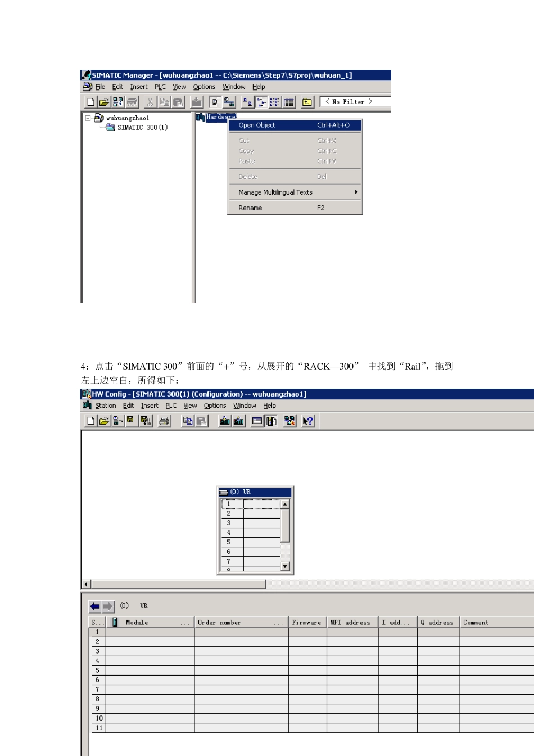Click forward arrow button beside (0) UR
The height and width of the screenshot is (756, 534).
pyautogui.click(x=108, y=606)
